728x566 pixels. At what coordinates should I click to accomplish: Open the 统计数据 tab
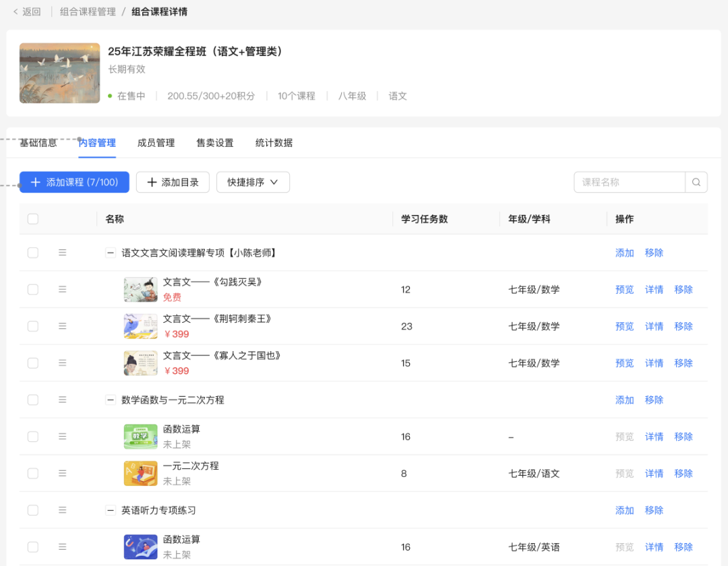coord(274,143)
